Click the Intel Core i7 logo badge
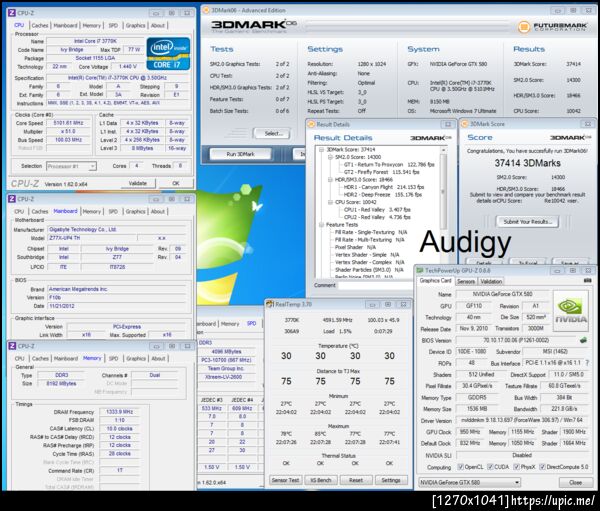Image resolution: width=600 pixels, height=511 pixels. (168, 54)
